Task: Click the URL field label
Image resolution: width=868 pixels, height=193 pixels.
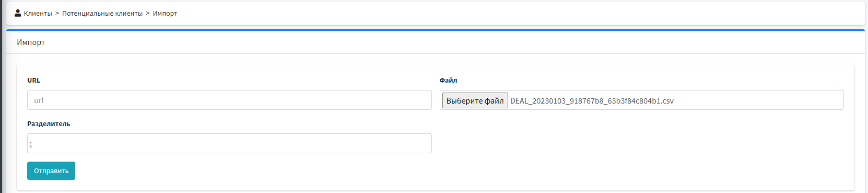Action: 33,80
